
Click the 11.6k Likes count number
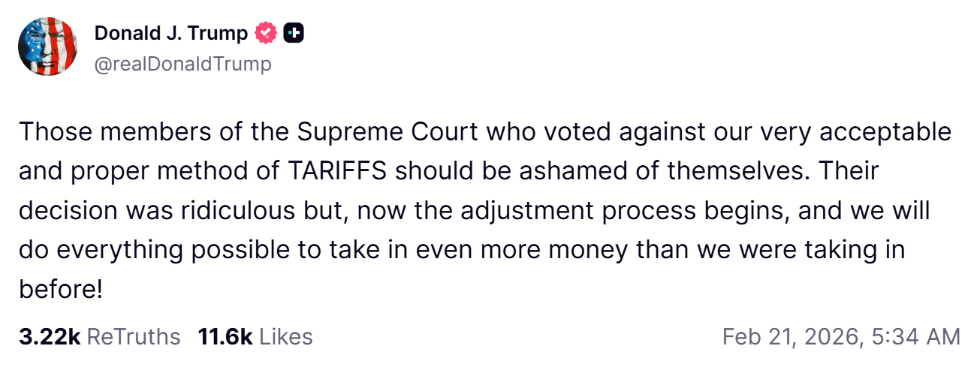(225, 337)
